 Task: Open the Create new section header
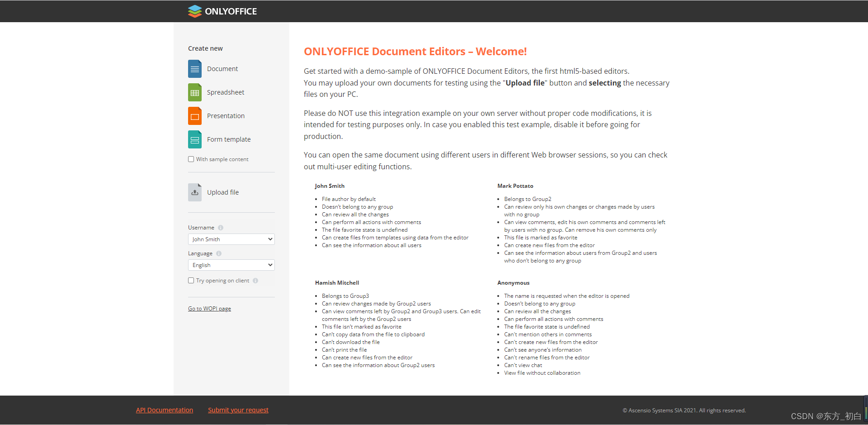(x=205, y=48)
